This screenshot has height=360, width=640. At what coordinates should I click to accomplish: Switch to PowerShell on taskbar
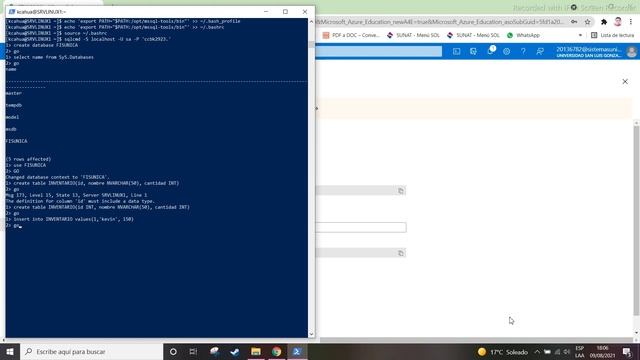(297, 351)
